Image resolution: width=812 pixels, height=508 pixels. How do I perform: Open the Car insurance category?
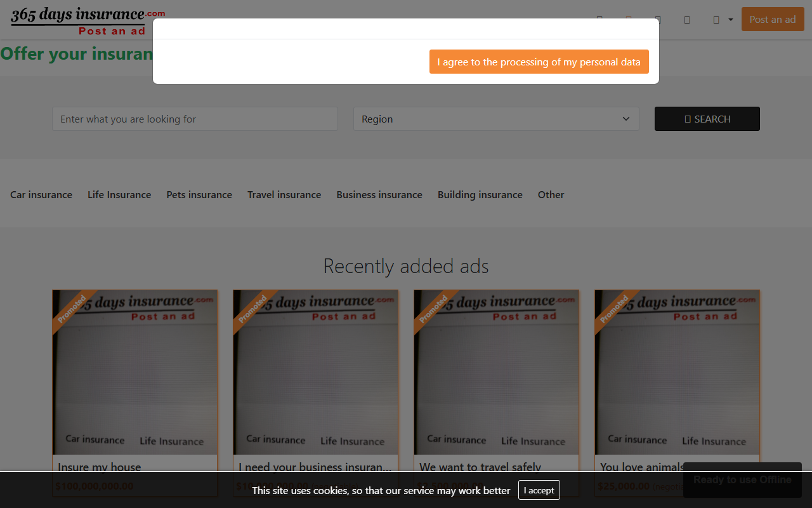click(x=41, y=195)
